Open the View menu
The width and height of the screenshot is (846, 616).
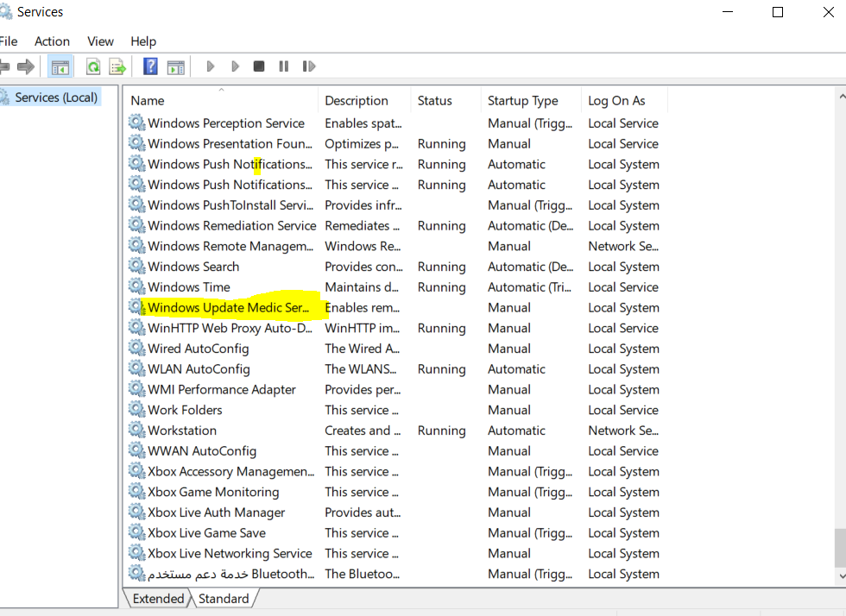click(x=100, y=41)
